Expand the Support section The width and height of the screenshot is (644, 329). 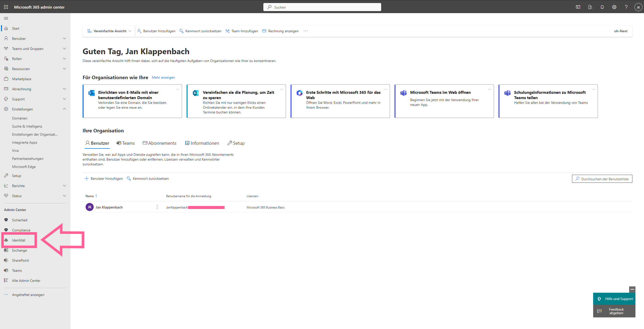click(x=64, y=99)
